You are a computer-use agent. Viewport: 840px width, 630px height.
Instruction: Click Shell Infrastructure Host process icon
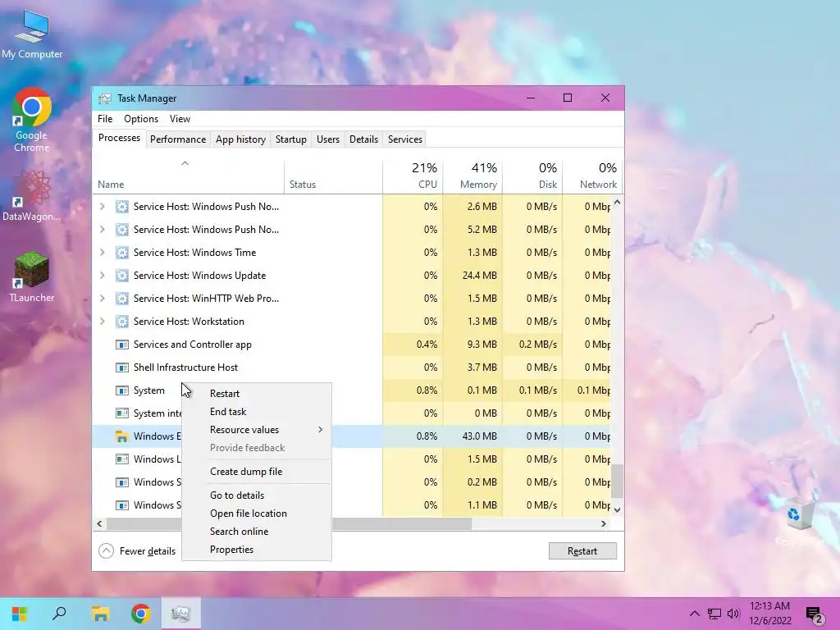pos(122,367)
